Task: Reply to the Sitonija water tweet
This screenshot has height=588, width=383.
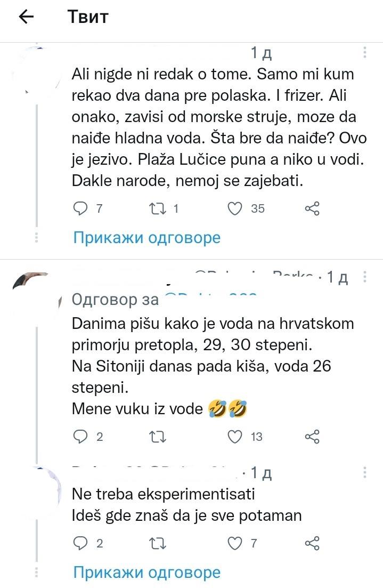Action: (x=80, y=437)
